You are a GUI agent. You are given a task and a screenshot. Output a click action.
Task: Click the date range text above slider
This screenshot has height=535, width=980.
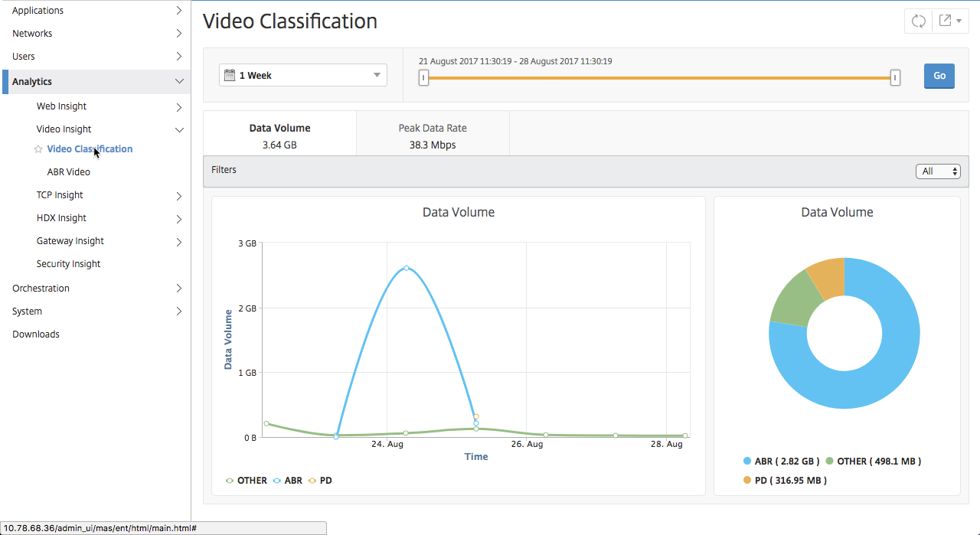(515, 61)
